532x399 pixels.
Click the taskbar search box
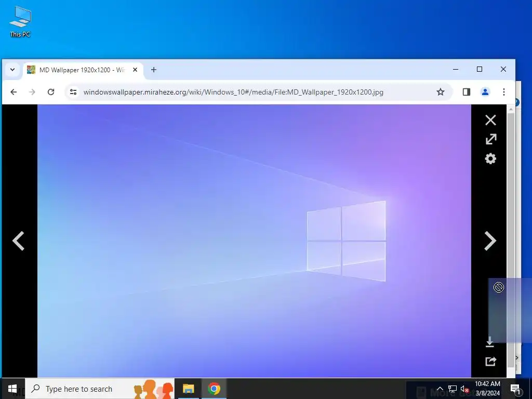[x=100, y=389]
